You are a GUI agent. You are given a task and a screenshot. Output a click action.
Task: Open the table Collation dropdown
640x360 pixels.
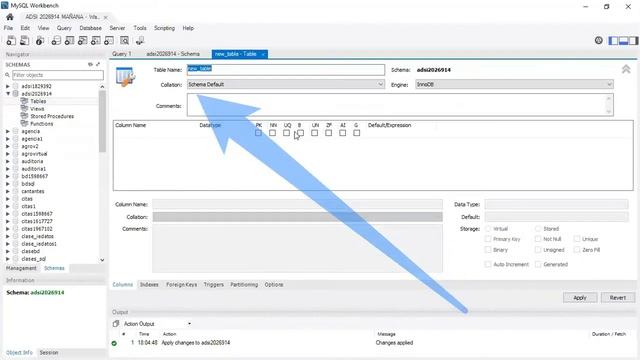(286, 84)
